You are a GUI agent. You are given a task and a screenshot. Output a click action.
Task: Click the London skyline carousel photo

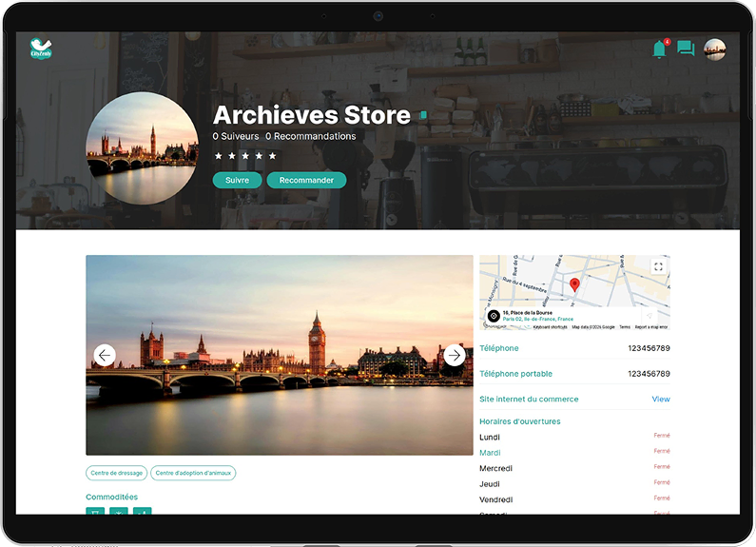click(x=280, y=355)
